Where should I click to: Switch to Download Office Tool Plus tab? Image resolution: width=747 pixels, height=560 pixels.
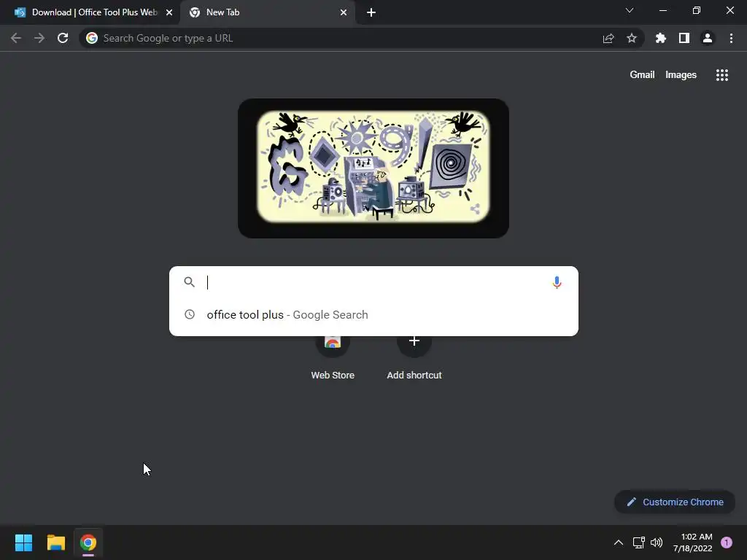[x=90, y=12]
